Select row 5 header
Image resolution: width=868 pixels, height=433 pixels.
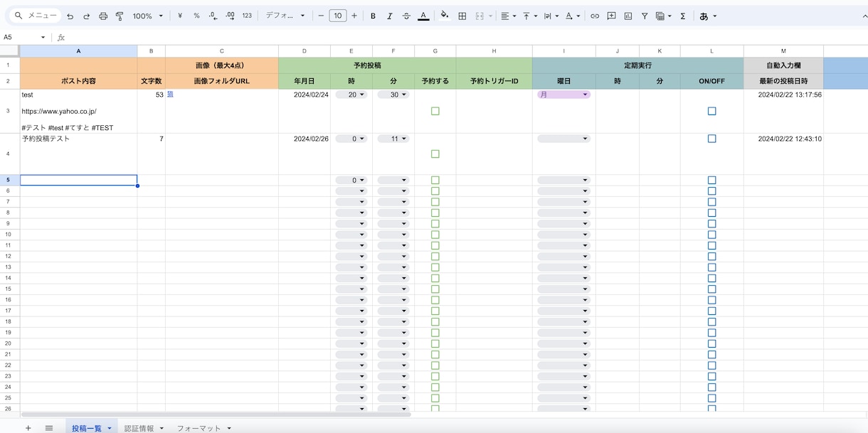[x=9, y=180]
